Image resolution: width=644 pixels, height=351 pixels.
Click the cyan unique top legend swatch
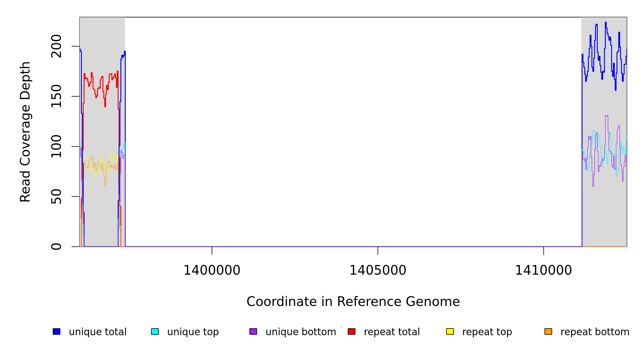(x=155, y=331)
